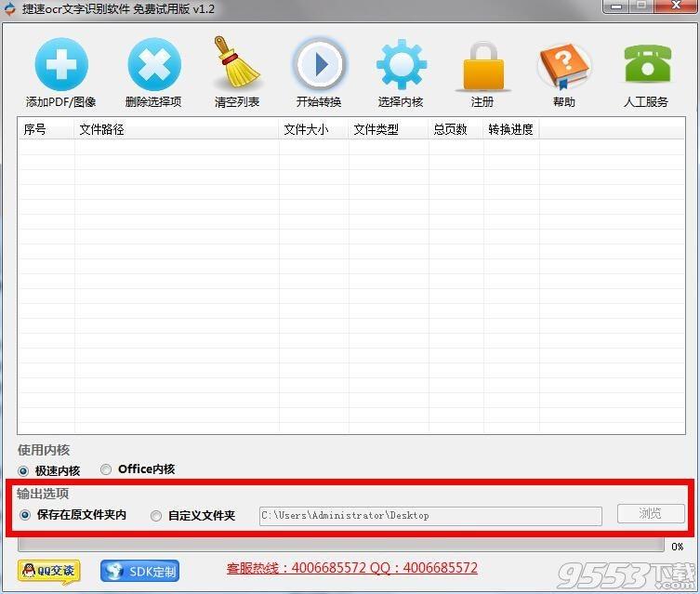Click the padlock Register icon
Image resolution: width=700 pixels, height=594 pixels.
[x=482, y=65]
